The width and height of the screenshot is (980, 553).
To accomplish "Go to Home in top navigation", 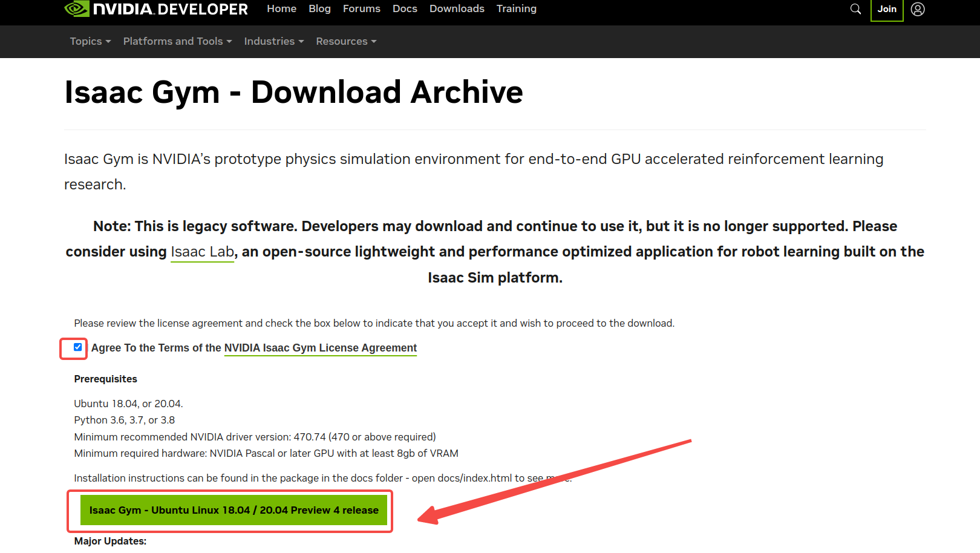I will coord(282,8).
